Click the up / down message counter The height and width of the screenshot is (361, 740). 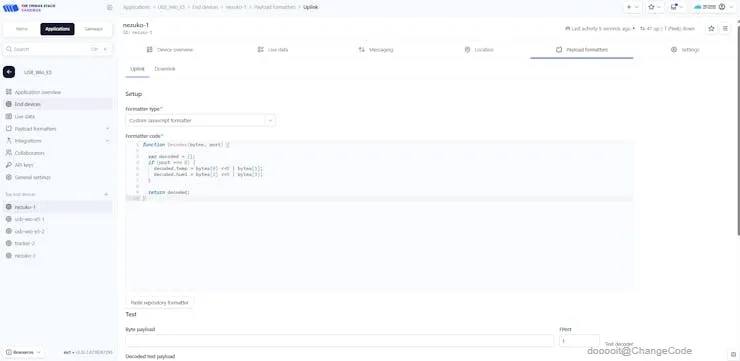click(667, 29)
